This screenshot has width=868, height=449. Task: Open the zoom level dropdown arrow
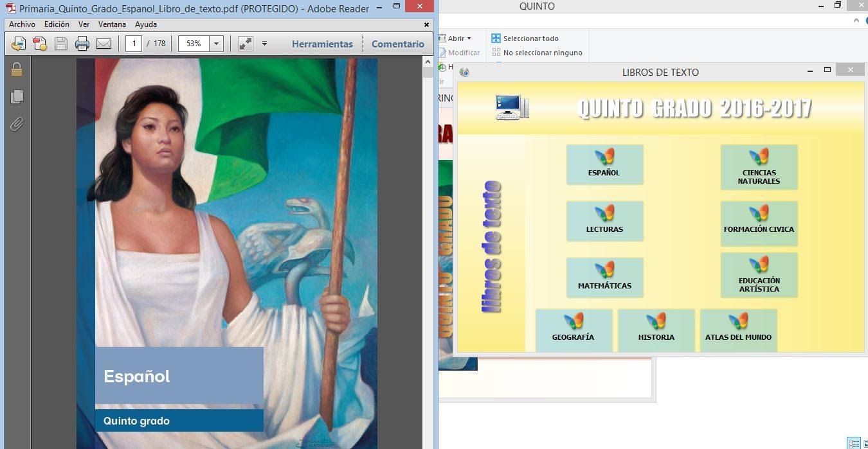216,44
